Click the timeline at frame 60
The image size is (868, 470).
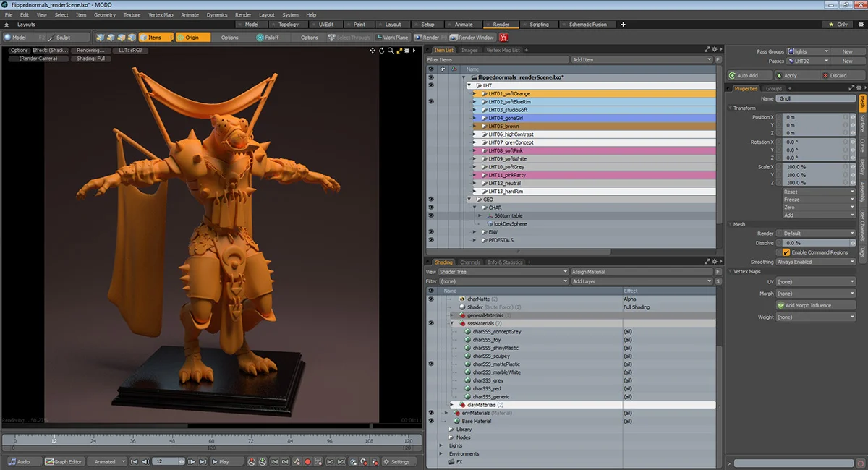click(x=212, y=440)
